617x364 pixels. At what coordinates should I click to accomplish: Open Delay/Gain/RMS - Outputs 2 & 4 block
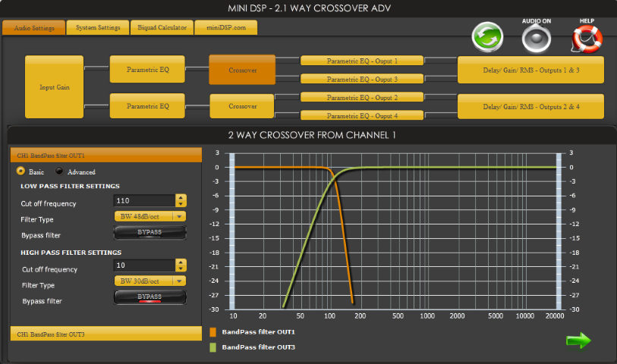[530, 106]
